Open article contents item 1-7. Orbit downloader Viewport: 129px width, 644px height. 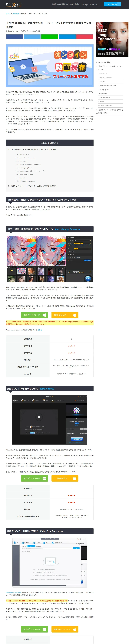(24, 175)
